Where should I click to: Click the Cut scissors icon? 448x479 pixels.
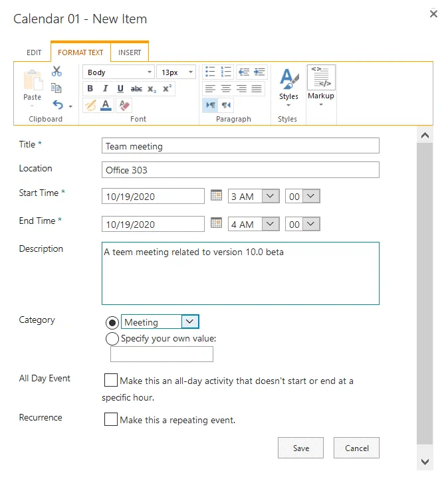[56, 72]
